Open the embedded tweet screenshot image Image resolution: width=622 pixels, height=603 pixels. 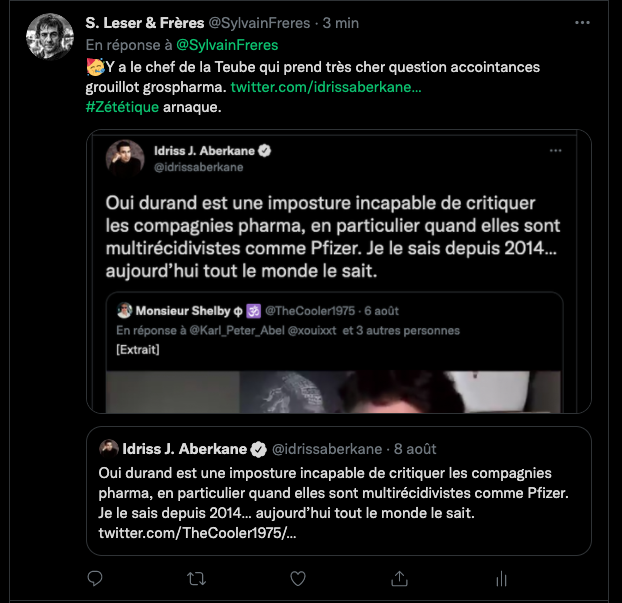(x=338, y=270)
